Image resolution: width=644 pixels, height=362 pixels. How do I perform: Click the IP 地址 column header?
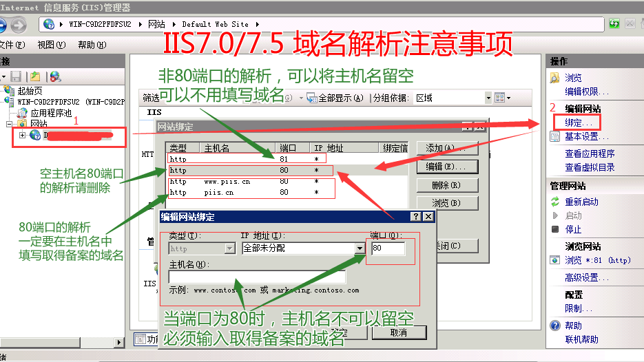point(344,148)
